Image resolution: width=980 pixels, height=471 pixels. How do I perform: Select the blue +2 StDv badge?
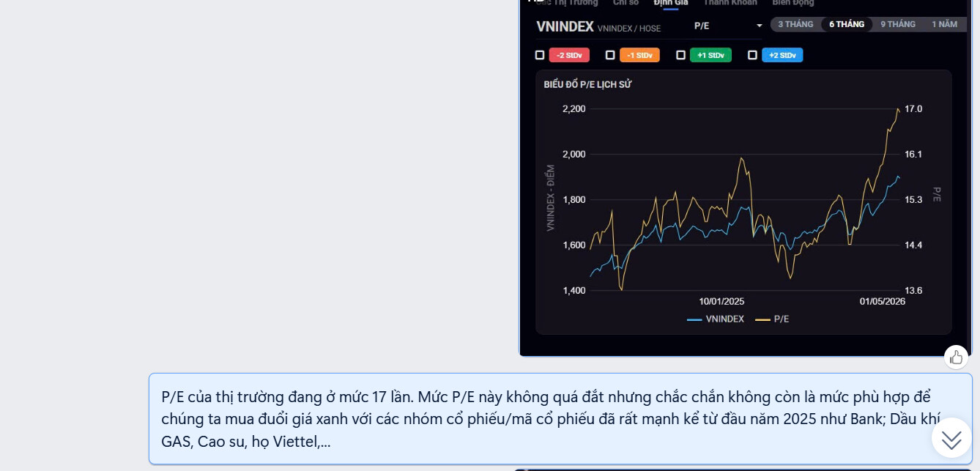[x=782, y=55]
